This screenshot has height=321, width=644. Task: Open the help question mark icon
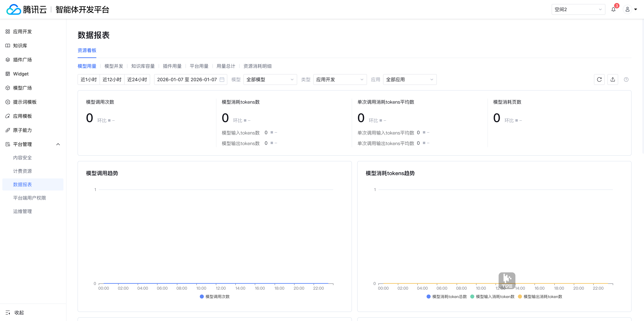coord(626,79)
